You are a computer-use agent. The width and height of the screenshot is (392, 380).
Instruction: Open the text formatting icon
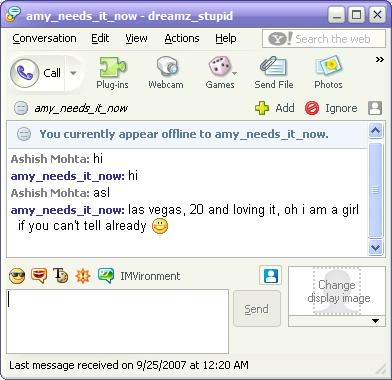[61, 276]
